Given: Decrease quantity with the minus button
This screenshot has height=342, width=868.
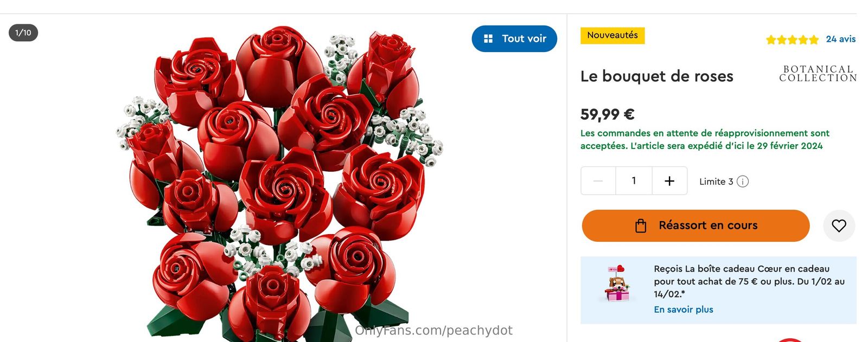Looking at the screenshot, I should 598,181.
